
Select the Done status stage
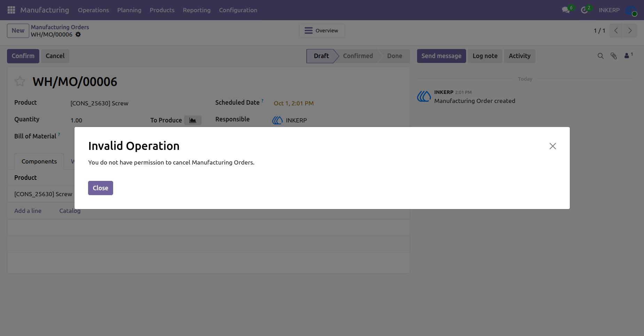[x=395, y=56]
